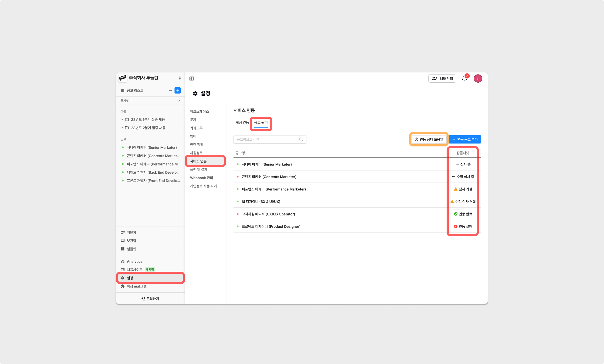Expand the 23년도 2분기 집중 채용 folder

[x=122, y=128]
